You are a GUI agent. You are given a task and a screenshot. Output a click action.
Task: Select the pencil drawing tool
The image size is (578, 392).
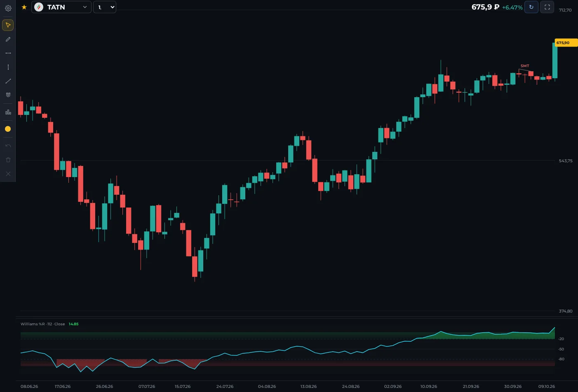coord(8,39)
